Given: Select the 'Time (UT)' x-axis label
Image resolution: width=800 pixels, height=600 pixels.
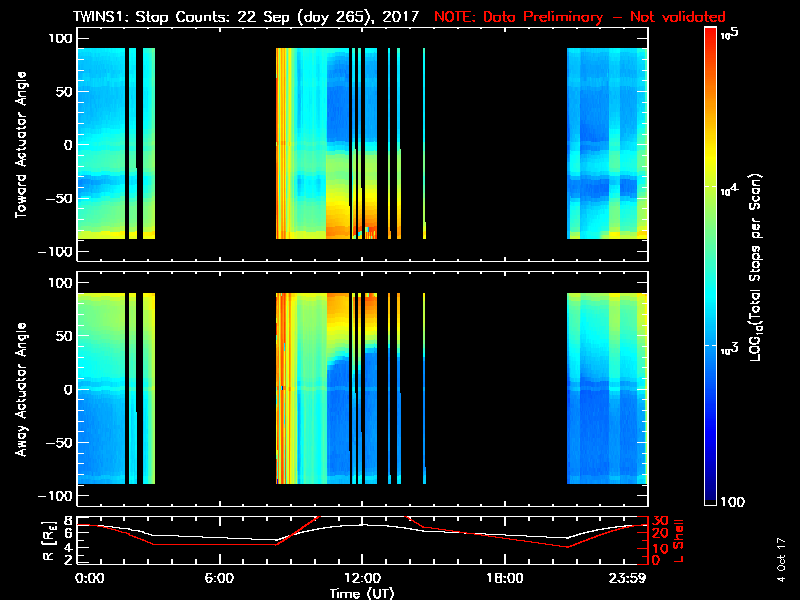Looking at the screenshot, I should pos(363,593).
